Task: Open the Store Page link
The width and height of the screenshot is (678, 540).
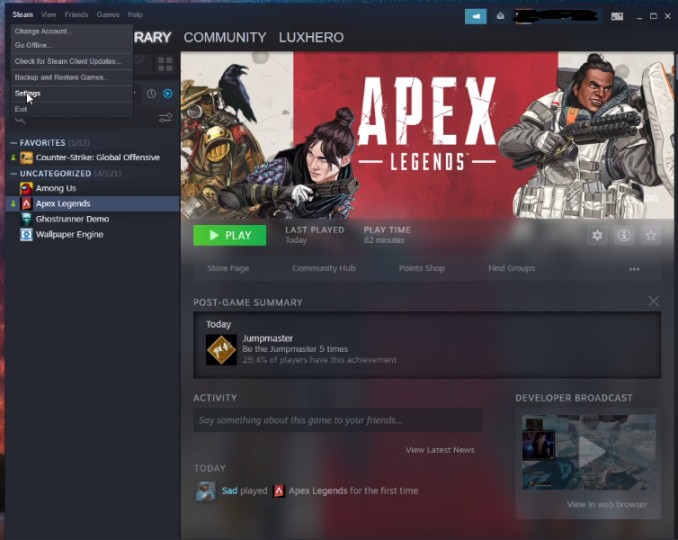Action: click(x=228, y=268)
